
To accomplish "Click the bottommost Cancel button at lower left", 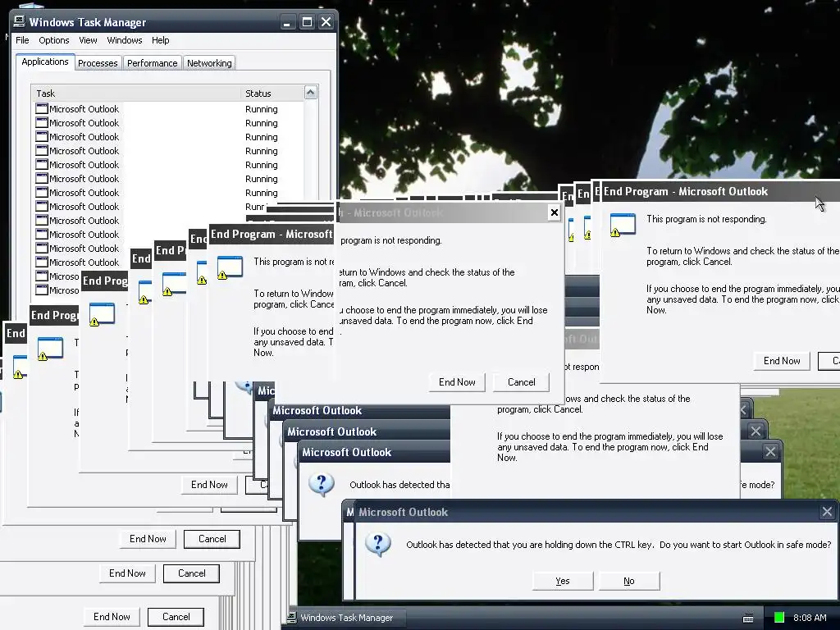I will pos(176,617).
